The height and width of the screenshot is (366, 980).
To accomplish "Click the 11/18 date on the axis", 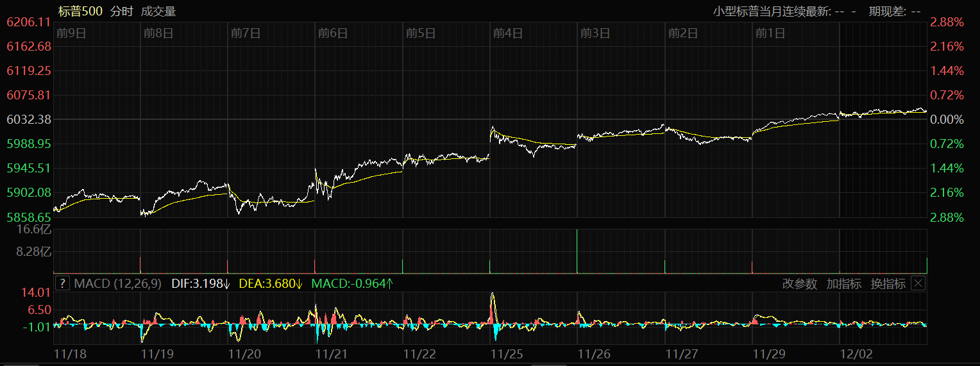I will (x=70, y=353).
